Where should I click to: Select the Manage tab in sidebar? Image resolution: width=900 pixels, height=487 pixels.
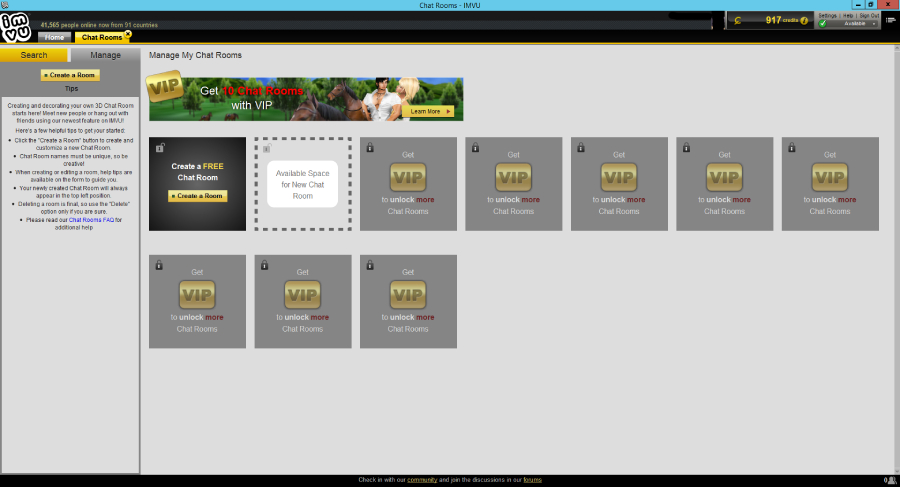pyautogui.click(x=105, y=55)
